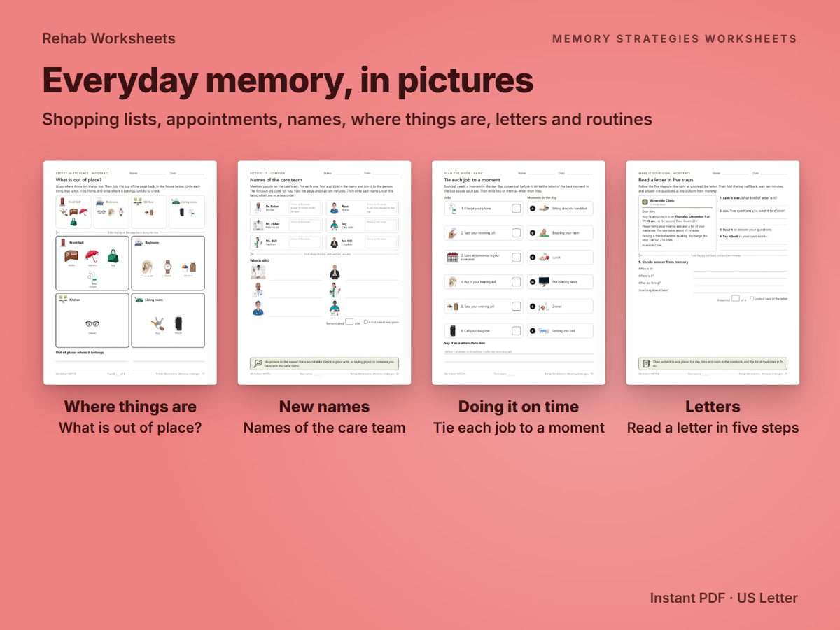The image size is (840, 630).
Task: Click the black phone in large Living room box
Action: point(178,324)
